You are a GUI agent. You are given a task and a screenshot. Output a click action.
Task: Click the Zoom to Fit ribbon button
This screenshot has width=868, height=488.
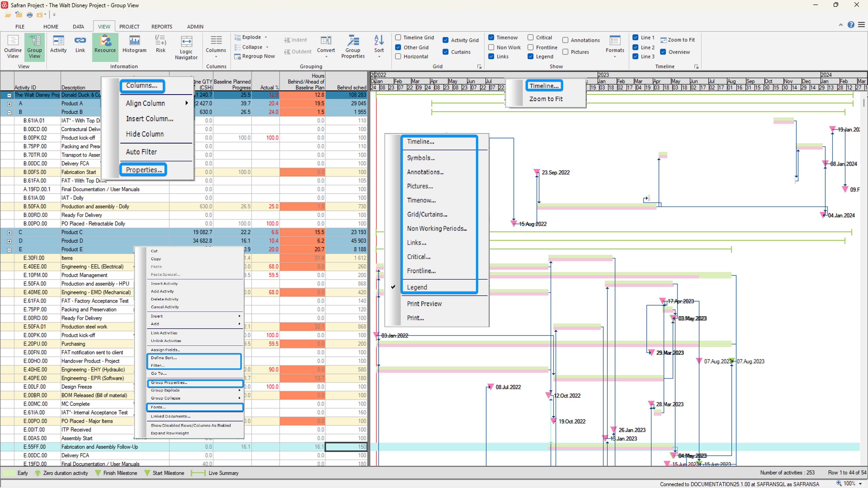point(678,40)
